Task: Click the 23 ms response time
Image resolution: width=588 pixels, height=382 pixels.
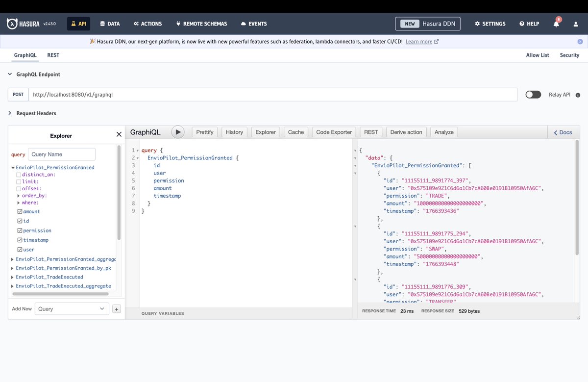Action: [407, 311]
